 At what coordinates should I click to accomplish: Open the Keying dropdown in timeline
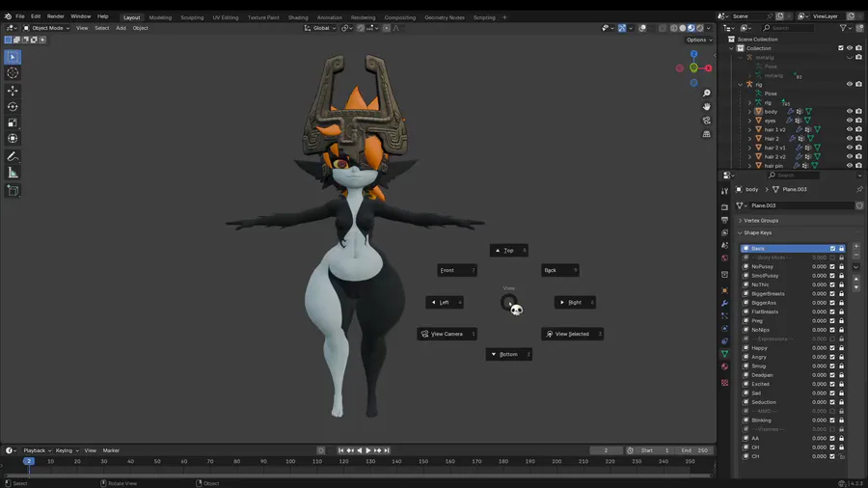point(67,450)
